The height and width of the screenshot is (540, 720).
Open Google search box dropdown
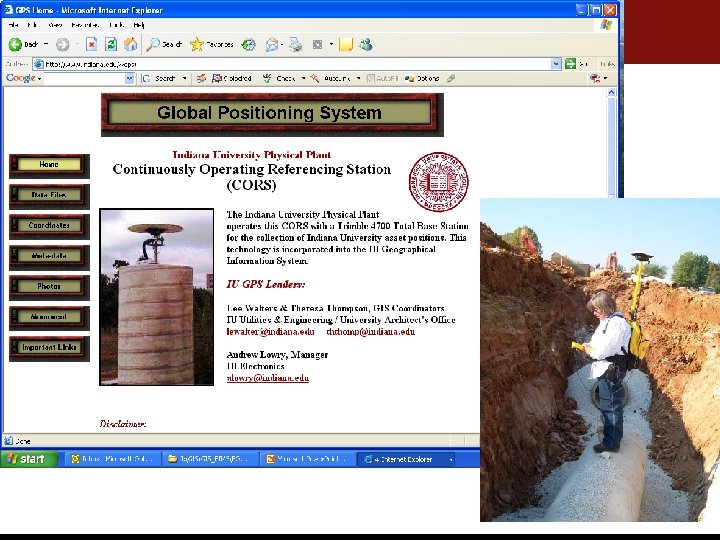click(129, 79)
